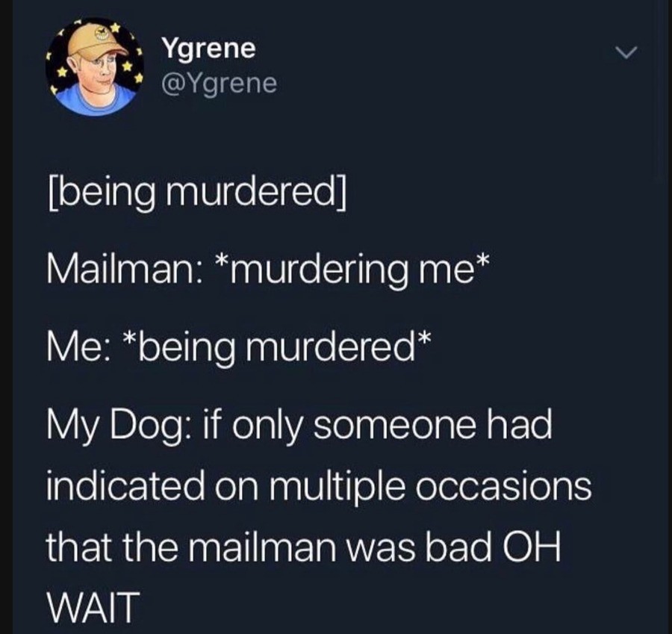Click the 'Me:' speaker label

(80, 348)
